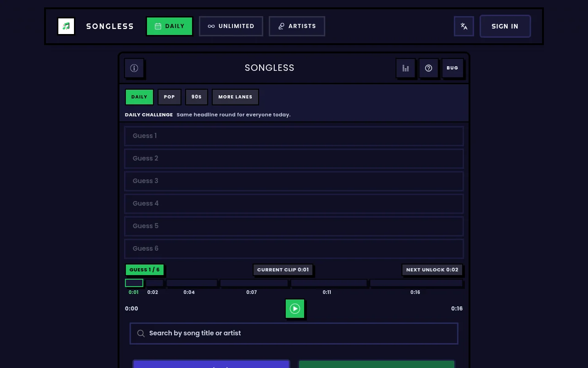
Task: Select the 0:07 clip segment
Action: (254, 283)
